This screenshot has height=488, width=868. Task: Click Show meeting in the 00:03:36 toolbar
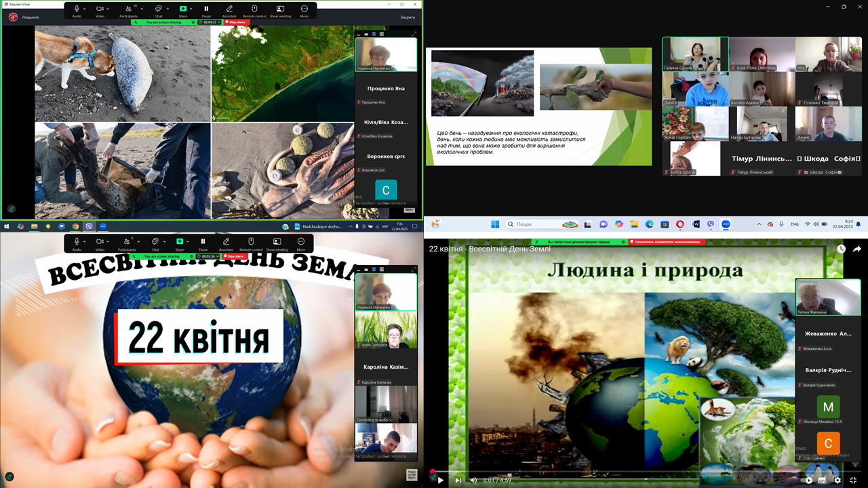(277, 243)
